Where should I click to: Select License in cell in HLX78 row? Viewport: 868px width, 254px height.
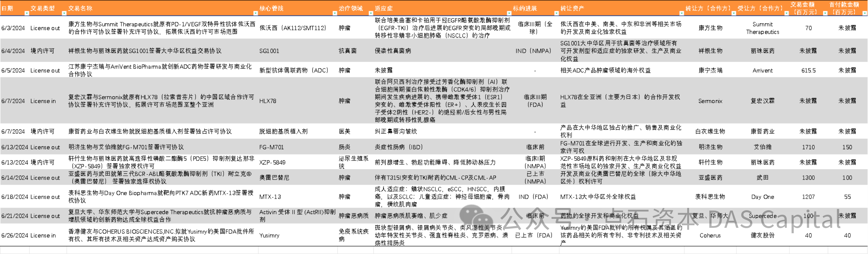pos(43,101)
